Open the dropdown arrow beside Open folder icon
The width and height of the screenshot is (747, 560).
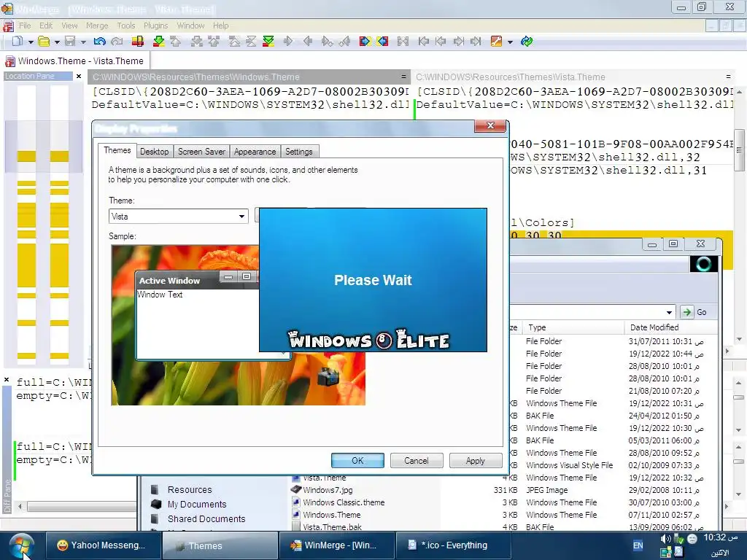(57, 42)
